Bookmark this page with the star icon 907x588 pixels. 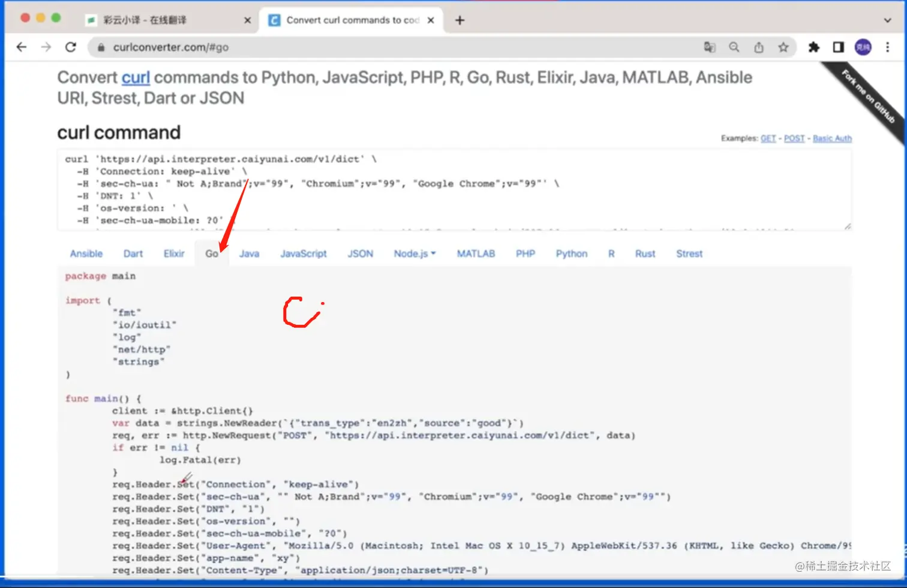point(783,47)
